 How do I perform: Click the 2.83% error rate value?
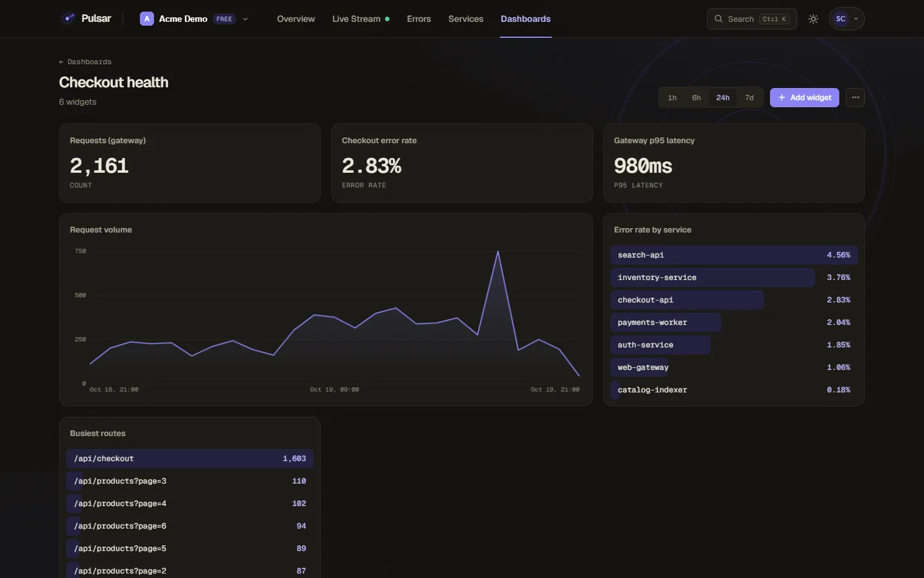[x=372, y=166]
